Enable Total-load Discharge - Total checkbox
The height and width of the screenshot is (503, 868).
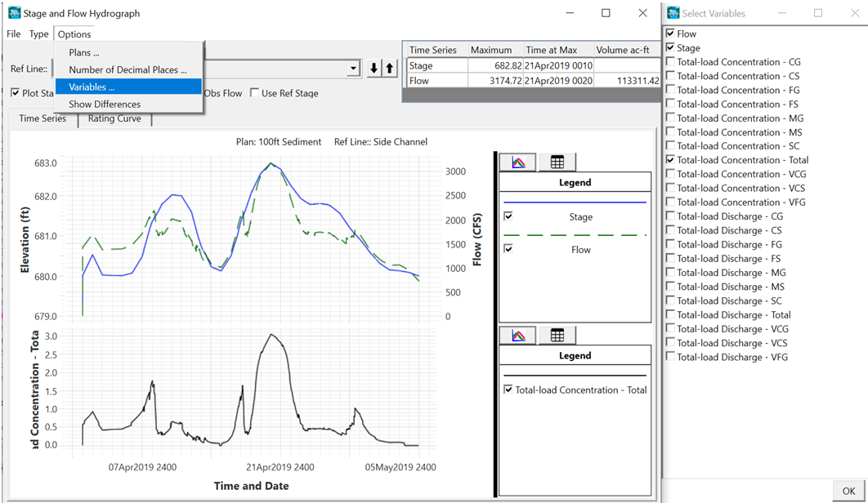671,314
